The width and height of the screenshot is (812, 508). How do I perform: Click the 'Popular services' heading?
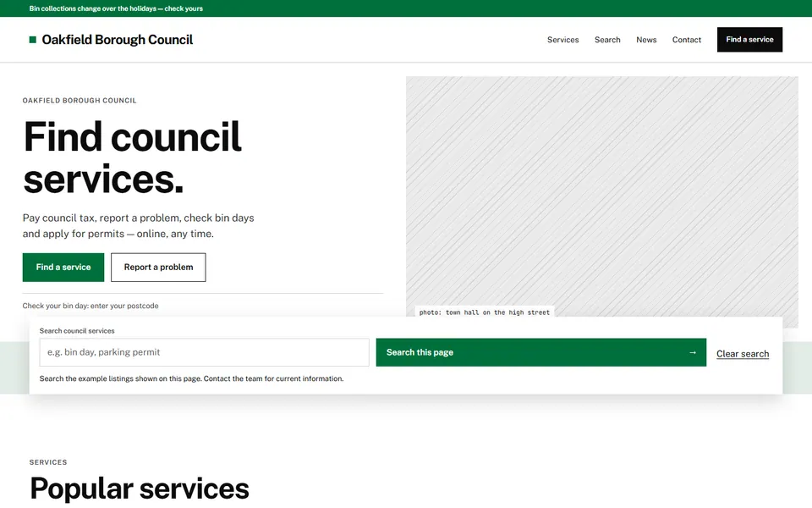click(140, 489)
